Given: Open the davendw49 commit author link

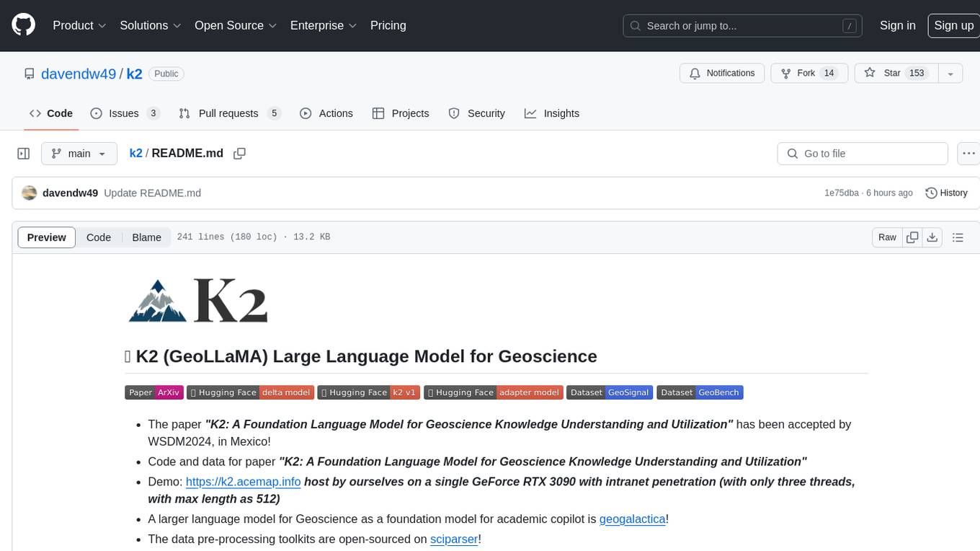Looking at the screenshot, I should 71,193.
